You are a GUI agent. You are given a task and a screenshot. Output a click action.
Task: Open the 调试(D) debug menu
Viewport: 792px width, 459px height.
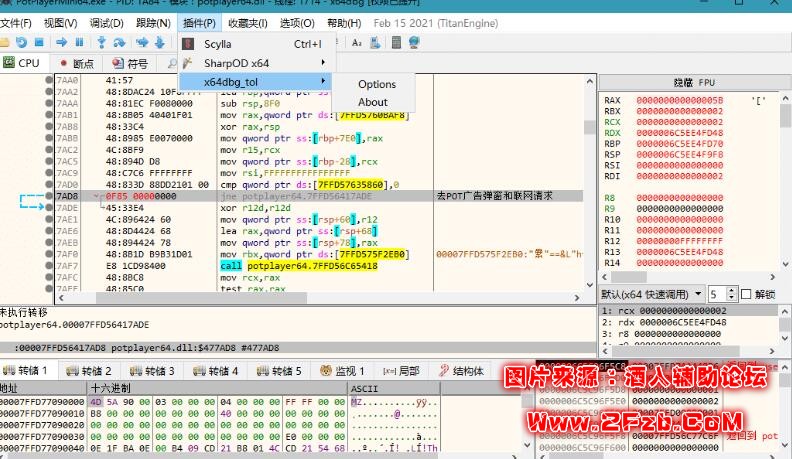pyautogui.click(x=107, y=22)
